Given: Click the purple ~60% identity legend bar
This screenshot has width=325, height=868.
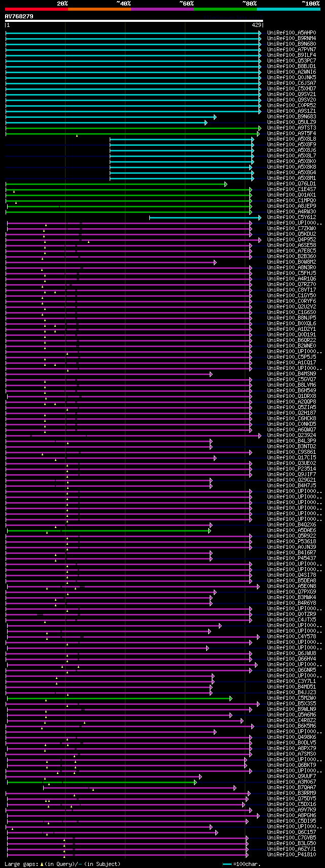Looking at the screenshot, I should [162, 9].
